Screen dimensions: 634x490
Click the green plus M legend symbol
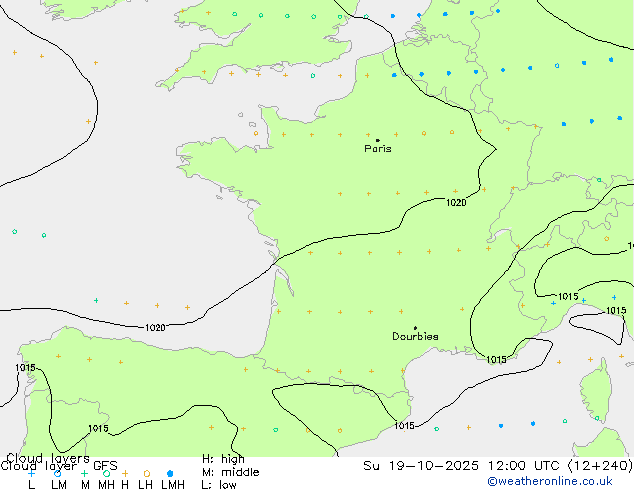pos(84,473)
